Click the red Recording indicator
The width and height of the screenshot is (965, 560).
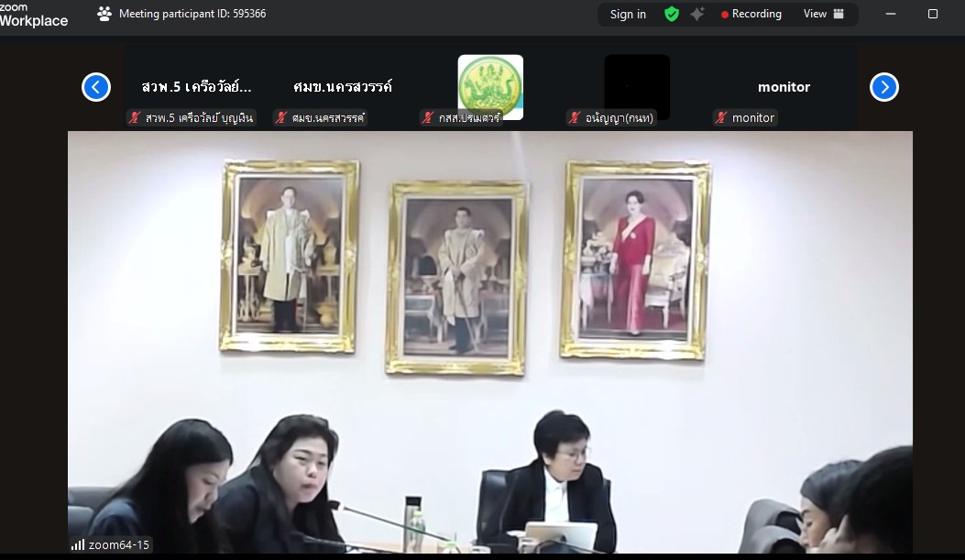coord(751,14)
